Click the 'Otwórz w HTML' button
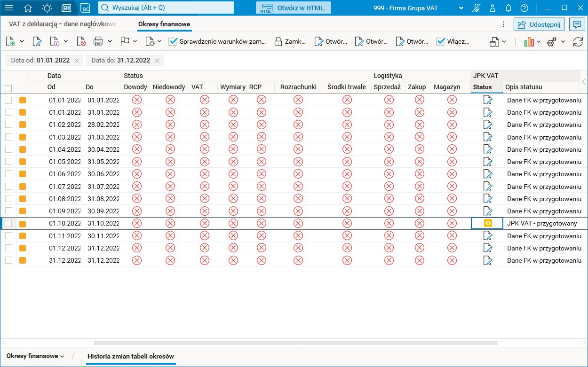This screenshot has width=588, height=367. pos(294,8)
